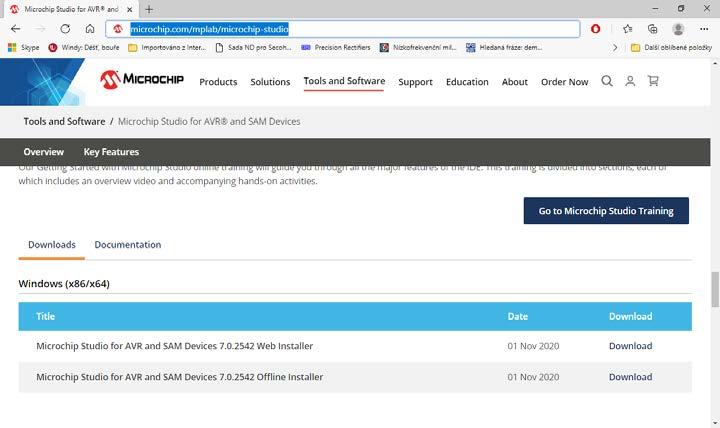Open the About menu

point(514,82)
